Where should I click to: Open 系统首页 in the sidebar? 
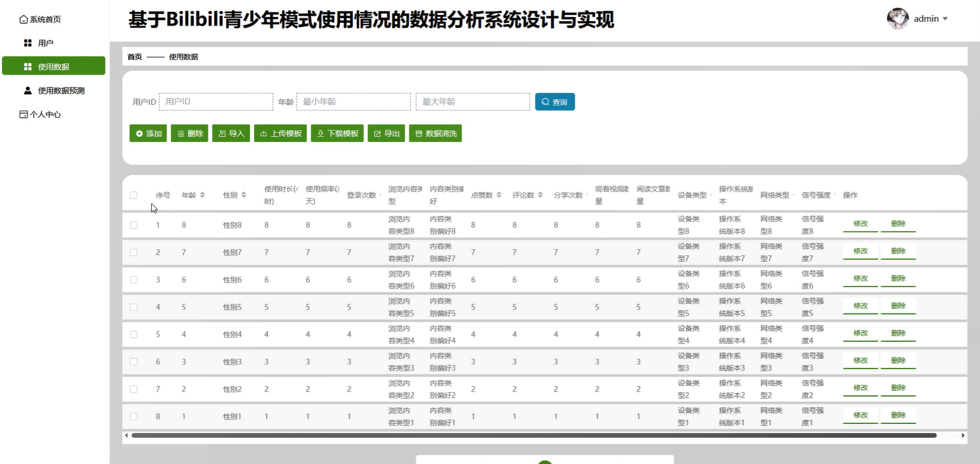(x=41, y=20)
